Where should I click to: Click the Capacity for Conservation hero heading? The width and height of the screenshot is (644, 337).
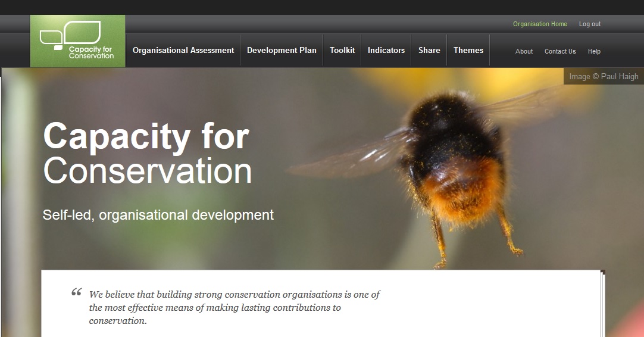147,153
